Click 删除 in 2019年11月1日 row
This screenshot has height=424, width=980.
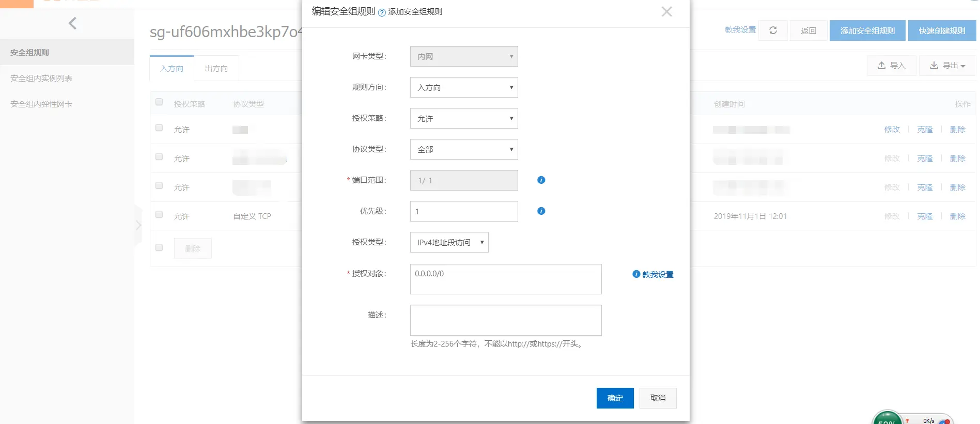957,216
